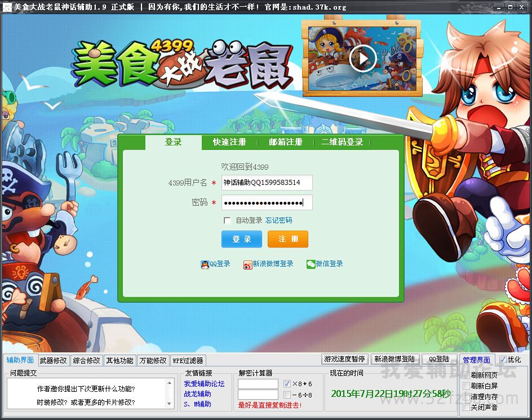This screenshot has width=532, height=420.
Task: Click the QQ登陆 button
Action: click(439, 359)
